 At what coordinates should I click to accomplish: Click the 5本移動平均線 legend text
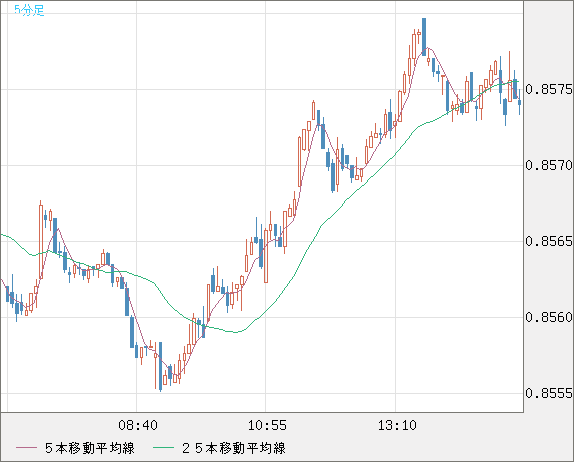coord(90,448)
